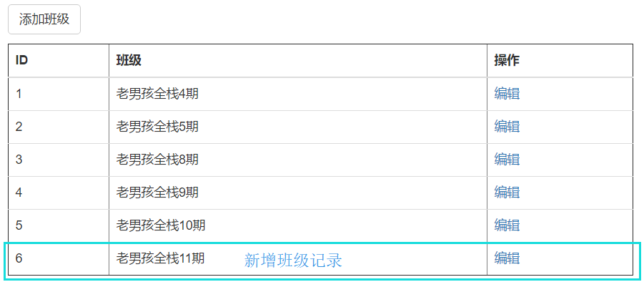Select the 老男孩全栈9期 name cell
The width and height of the screenshot is (644, 287).
click(157, 193)
